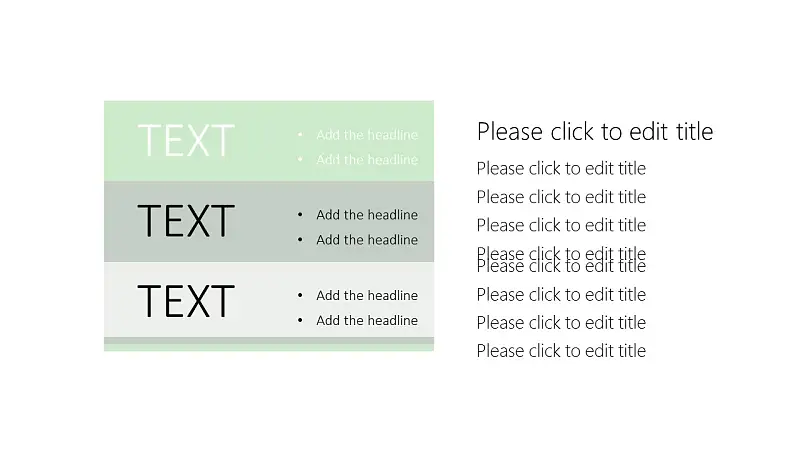Click the very last 'Please click to edit title' line
The image size is (800, 450).
pyautogui.click(x=561, y=351)
